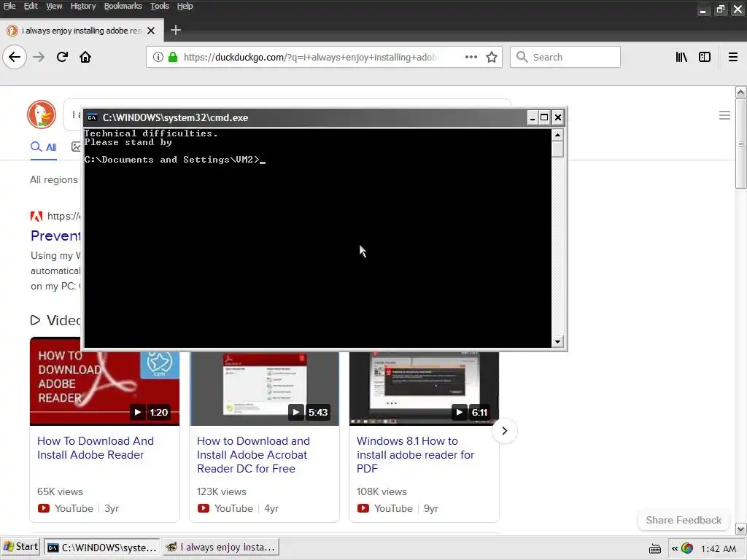Bookmark this page with the star
The height and width of the screenshot is (560, 747).
[492, 57]
